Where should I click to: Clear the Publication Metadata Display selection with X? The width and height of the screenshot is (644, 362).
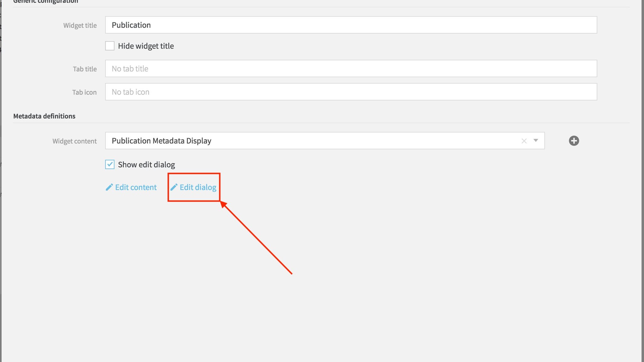[x=524, y=141]
